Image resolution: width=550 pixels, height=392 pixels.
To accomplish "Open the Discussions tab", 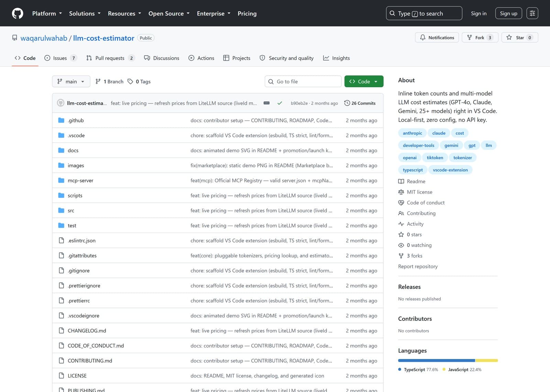I will 162,58.
